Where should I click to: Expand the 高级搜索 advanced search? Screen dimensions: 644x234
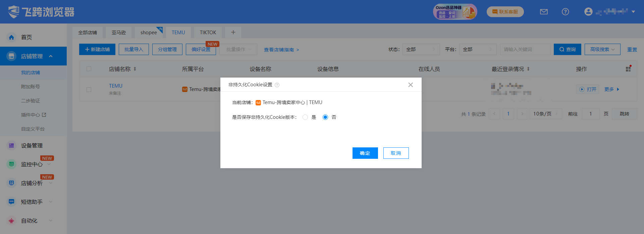pos(602,49)
